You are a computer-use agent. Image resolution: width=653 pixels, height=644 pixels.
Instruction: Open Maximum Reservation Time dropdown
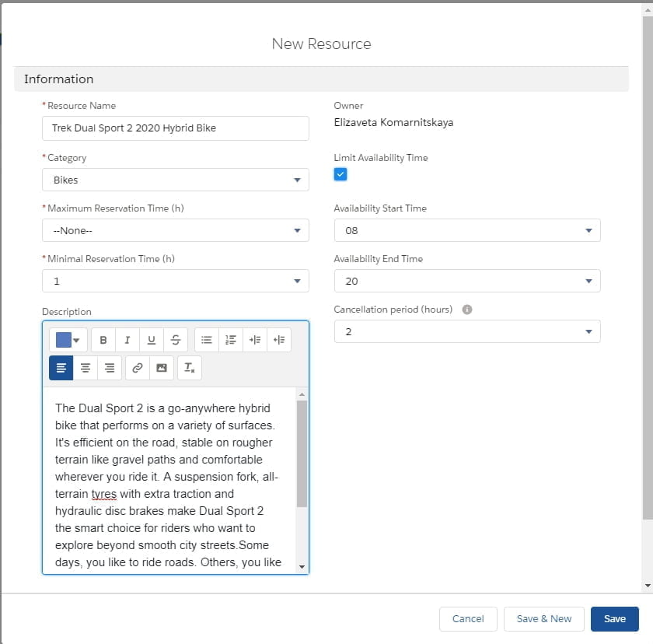tap(176, 230)
